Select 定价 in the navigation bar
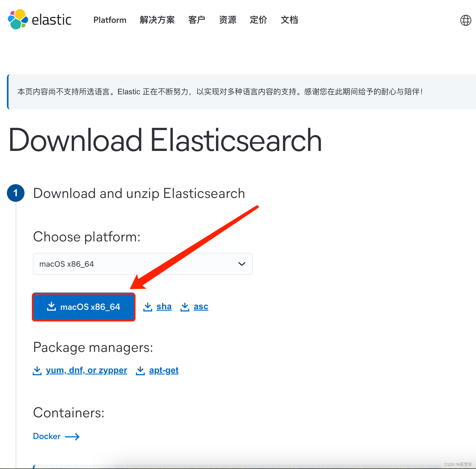 point(258,20)
